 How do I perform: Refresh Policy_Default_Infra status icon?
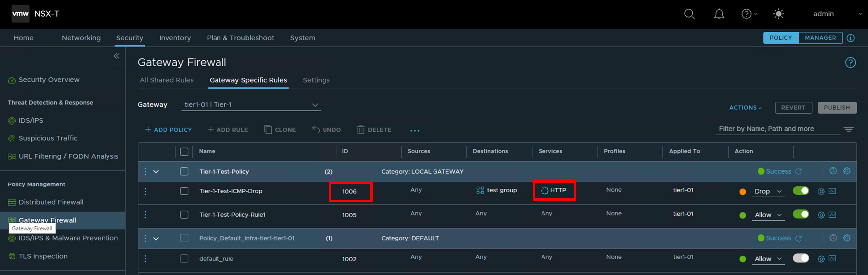pos(799,238)
